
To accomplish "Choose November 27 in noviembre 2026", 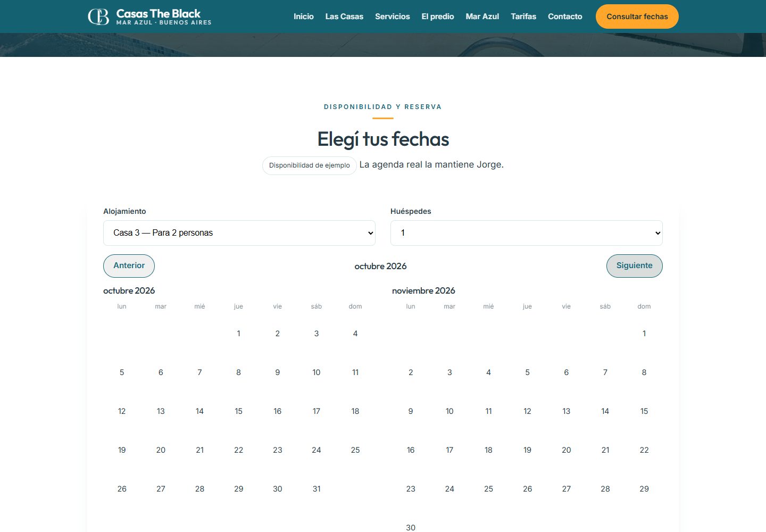I will [567, 489].
